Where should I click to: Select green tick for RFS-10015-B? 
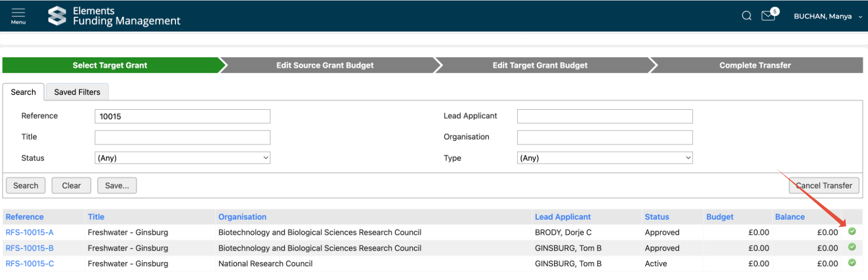coord(852,247)
